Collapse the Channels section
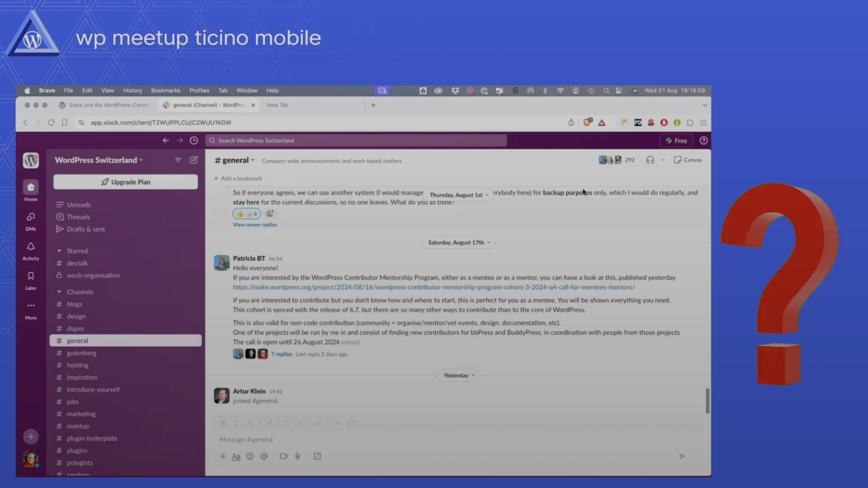The image size is (868, 488). 59,292
